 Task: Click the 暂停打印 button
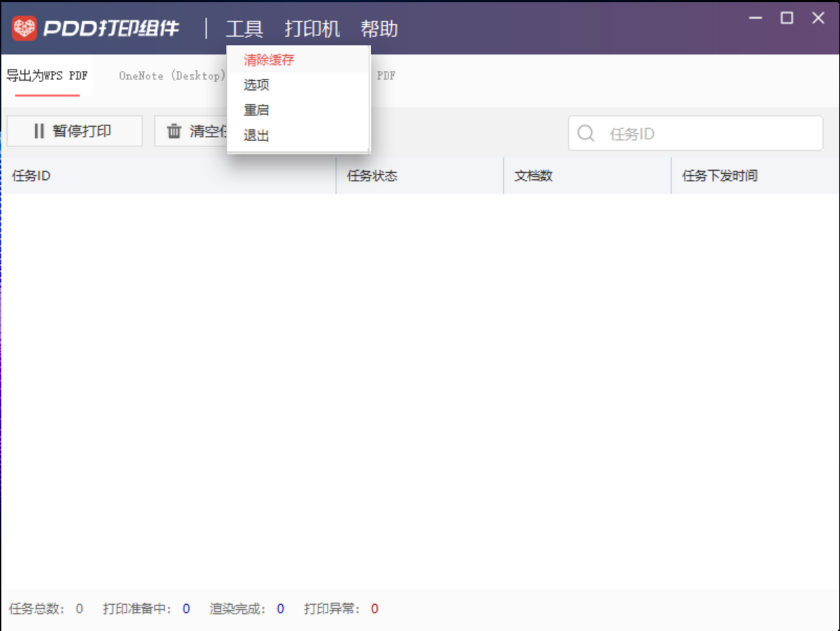click(x=75, y=131)
